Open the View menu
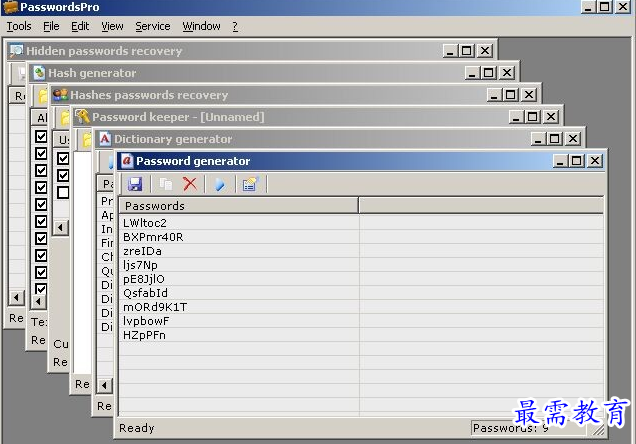Image resolution: width=636 pixels, height=444 pixels. tap(112, 26)
